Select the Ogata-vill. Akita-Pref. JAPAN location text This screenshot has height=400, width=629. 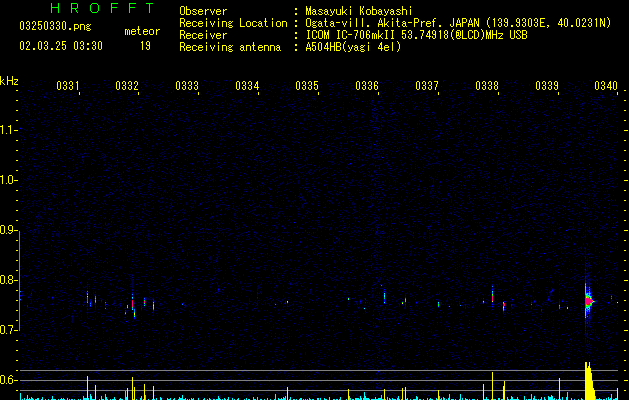pyautogui.click(x=458, y=23)
